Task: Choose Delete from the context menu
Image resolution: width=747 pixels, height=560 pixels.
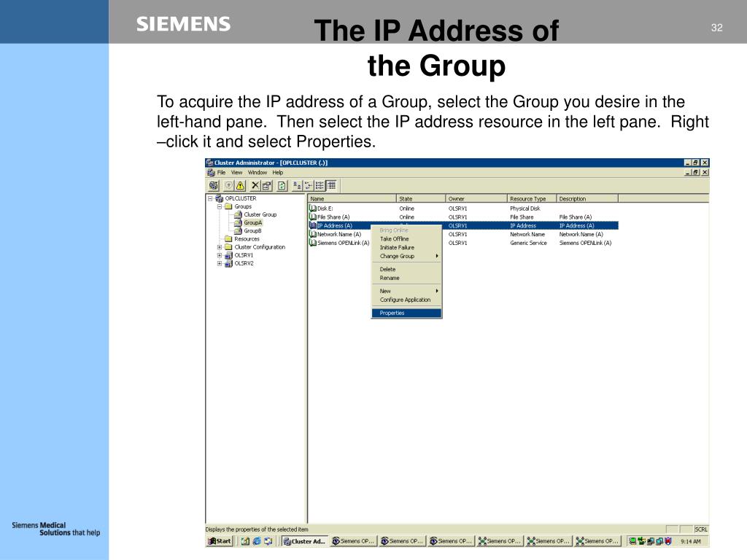Action: coord(406,269)
